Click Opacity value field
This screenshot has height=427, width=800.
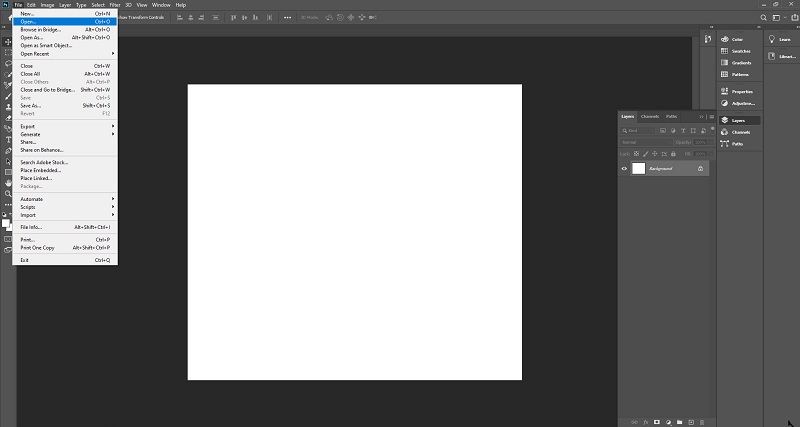700,142
